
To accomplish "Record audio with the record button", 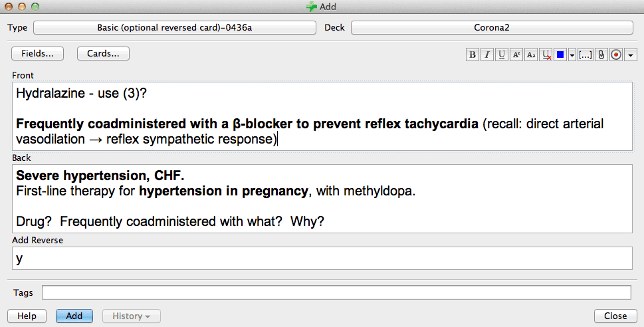I will pos(616,54).
